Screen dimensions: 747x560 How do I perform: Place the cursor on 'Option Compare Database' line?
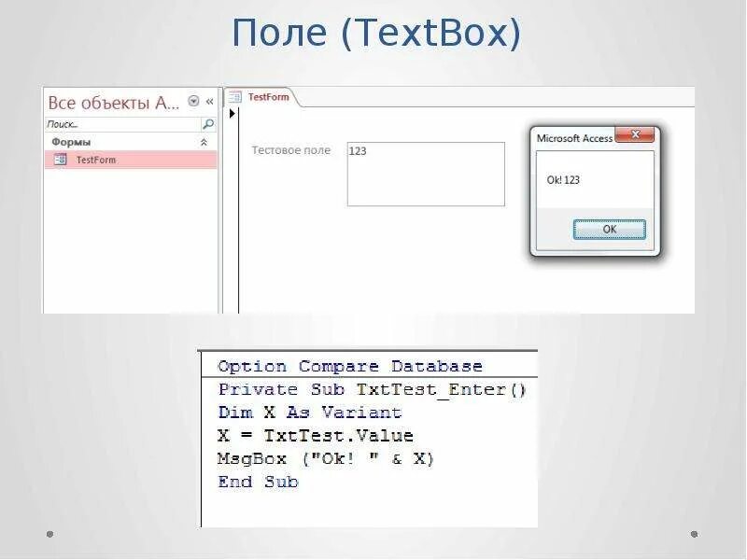click(x=350, y=366)
